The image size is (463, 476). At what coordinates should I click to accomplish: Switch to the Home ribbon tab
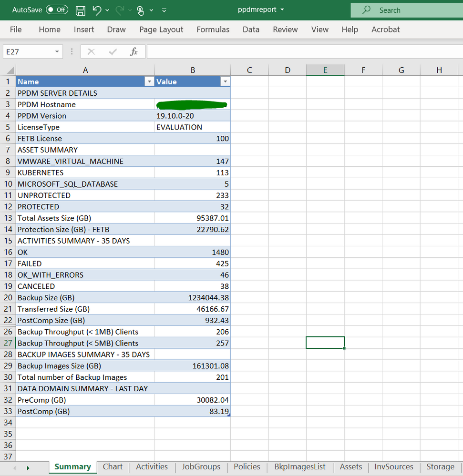50,30
